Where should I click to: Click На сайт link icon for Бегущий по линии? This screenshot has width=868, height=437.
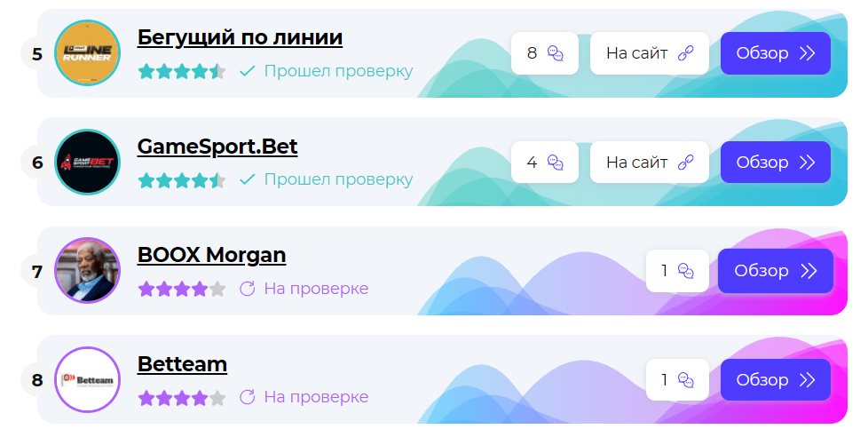(x=686, y=53)
